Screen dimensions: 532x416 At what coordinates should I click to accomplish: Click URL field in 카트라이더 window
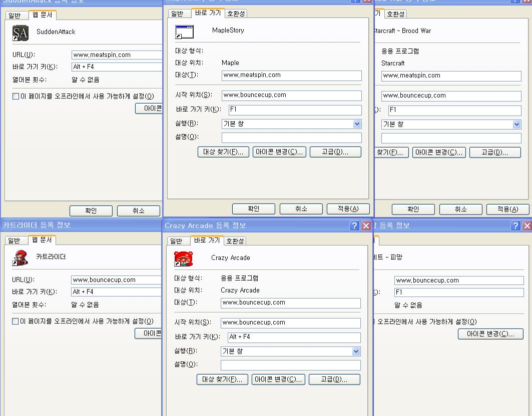(117, 279)
